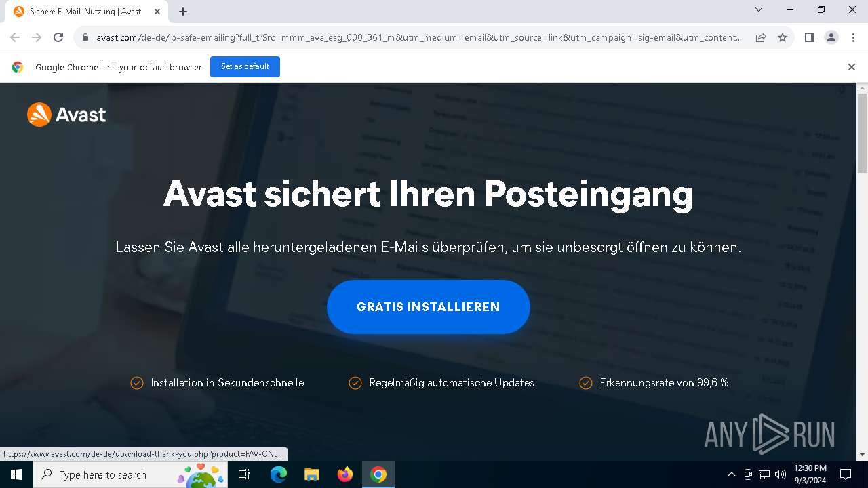This screenshot has height=488, width=868.
Task: Click the scrollbar up arrow
Action: [x=862, y=88]
